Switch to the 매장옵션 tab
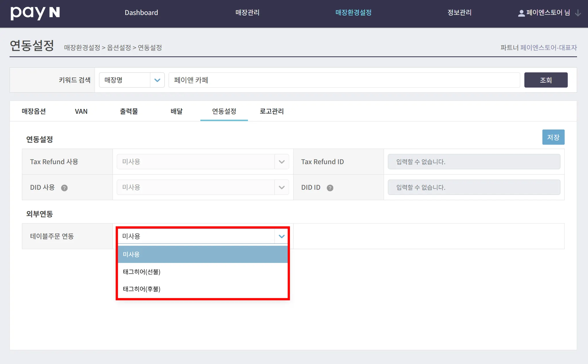588x364 pixels. [34, 111]
